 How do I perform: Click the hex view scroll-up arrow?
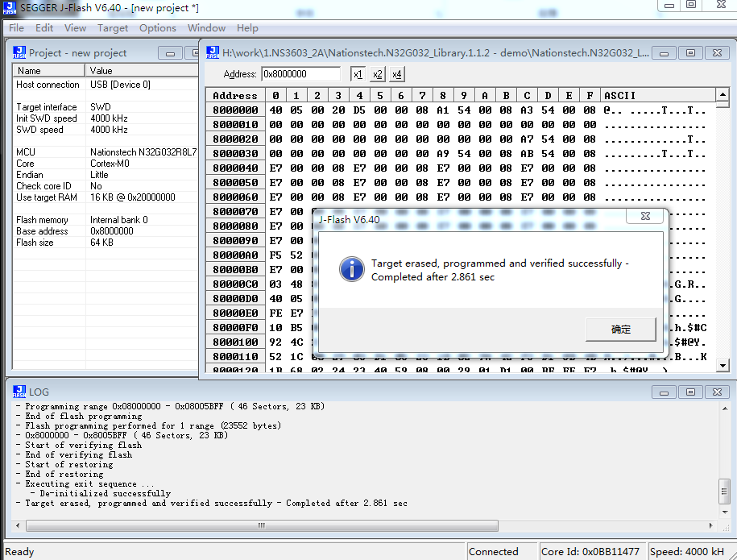pyautogui.click(x=723, y=94)
